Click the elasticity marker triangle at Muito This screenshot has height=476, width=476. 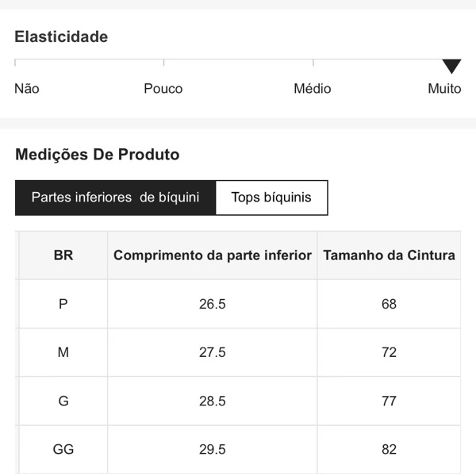pos(451,67)
